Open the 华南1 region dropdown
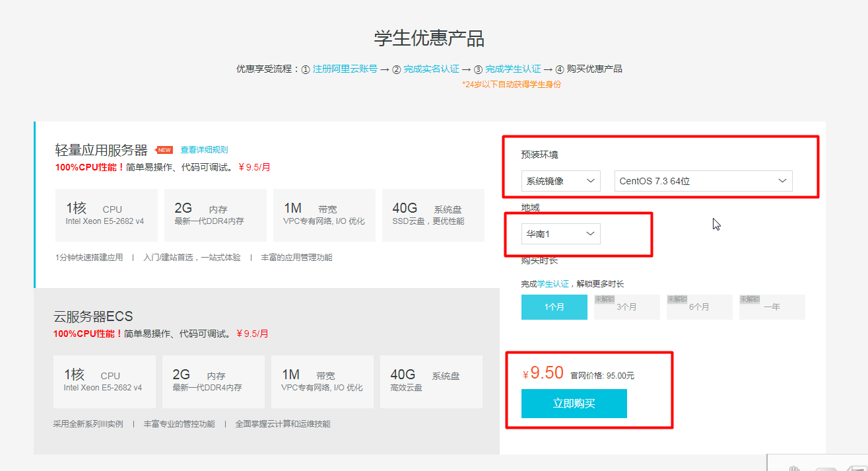The height and width of the screenshot is (471, 868). coord(560,234)
